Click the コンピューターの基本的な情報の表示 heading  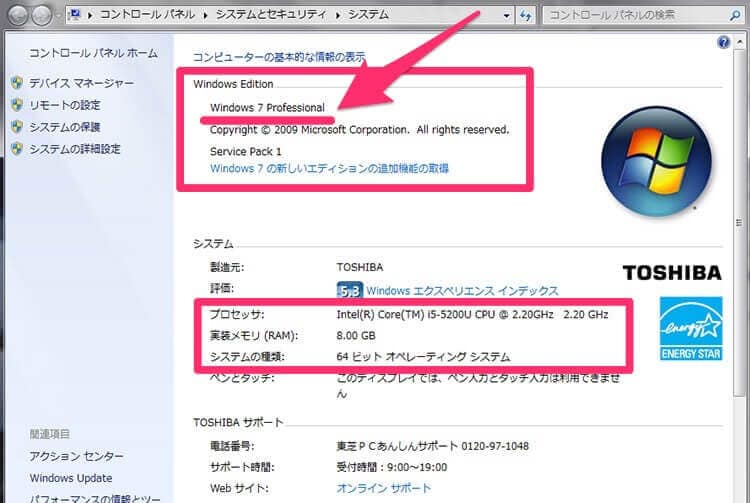tap(279, 57)
